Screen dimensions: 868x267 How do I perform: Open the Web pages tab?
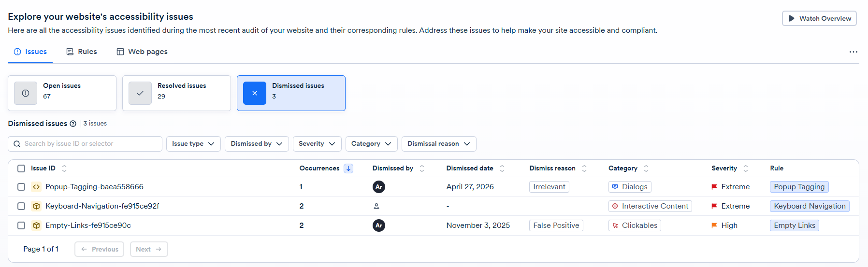point(142,52)
